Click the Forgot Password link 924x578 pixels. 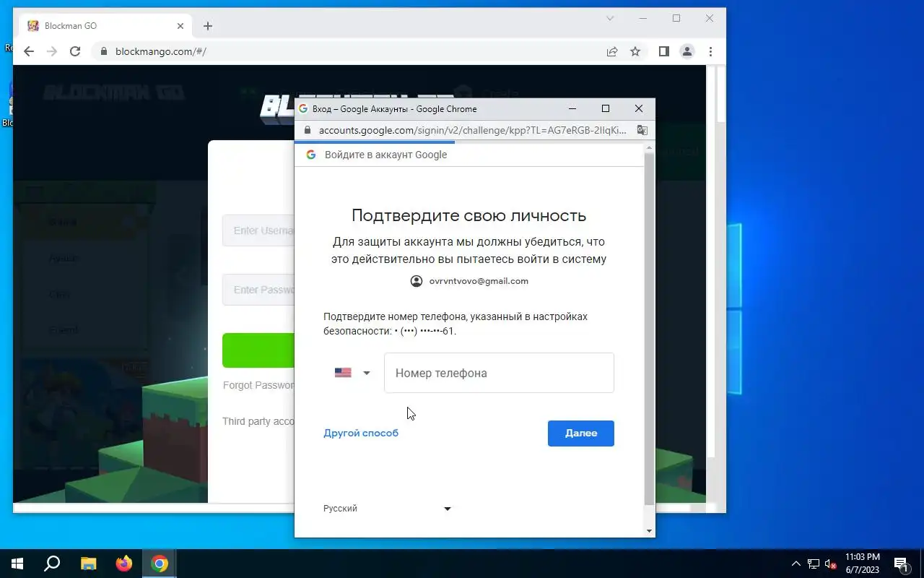click(x=258, y=385)
